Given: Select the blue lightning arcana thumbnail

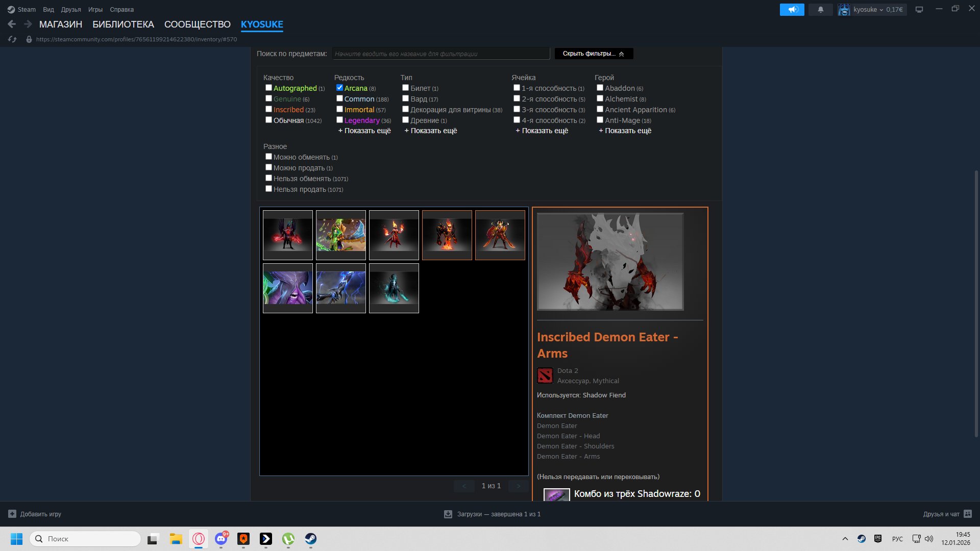Looking at the screenshot, I should (x=341, y=288).
